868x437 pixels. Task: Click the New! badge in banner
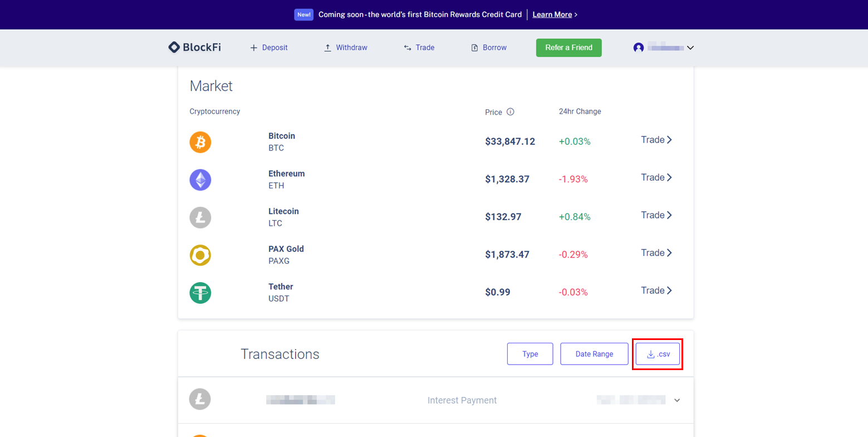304,14
